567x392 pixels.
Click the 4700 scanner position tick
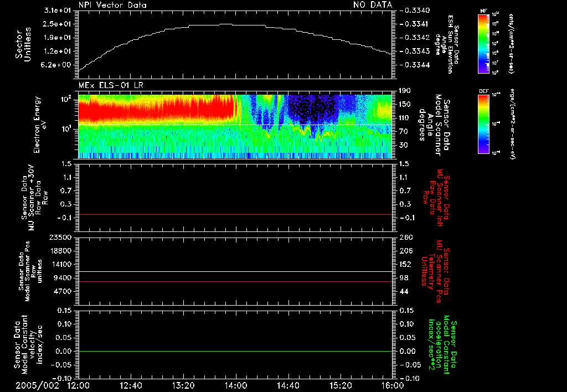[63, 291]
